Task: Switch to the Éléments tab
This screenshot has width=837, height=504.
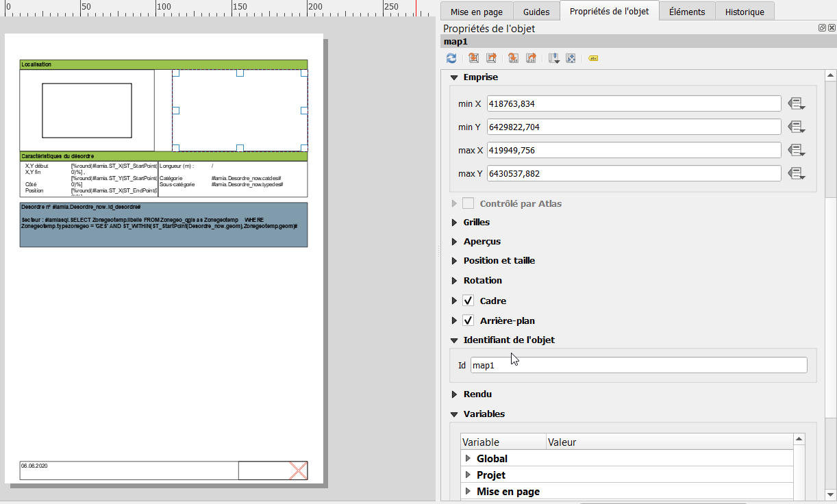Action: click(x=687, y=12)
